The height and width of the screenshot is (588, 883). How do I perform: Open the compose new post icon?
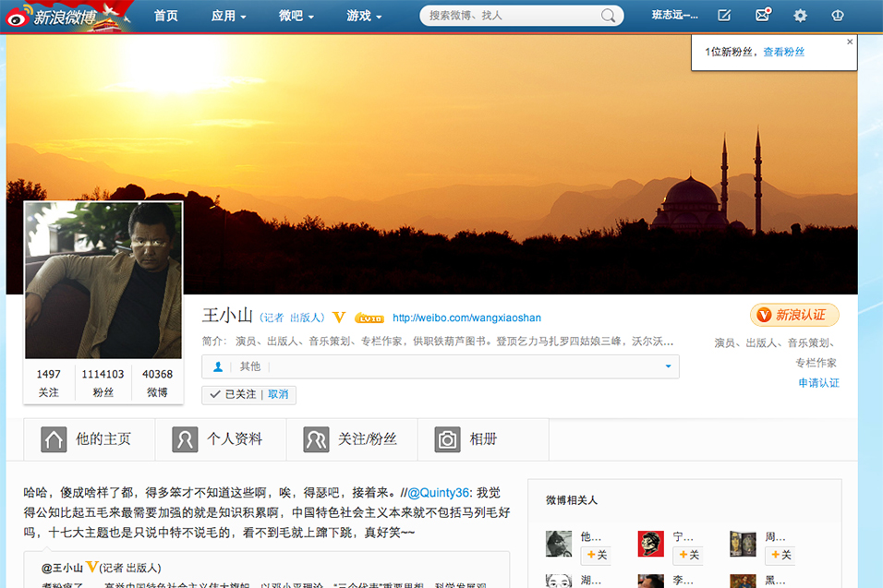tap(724, 16)
